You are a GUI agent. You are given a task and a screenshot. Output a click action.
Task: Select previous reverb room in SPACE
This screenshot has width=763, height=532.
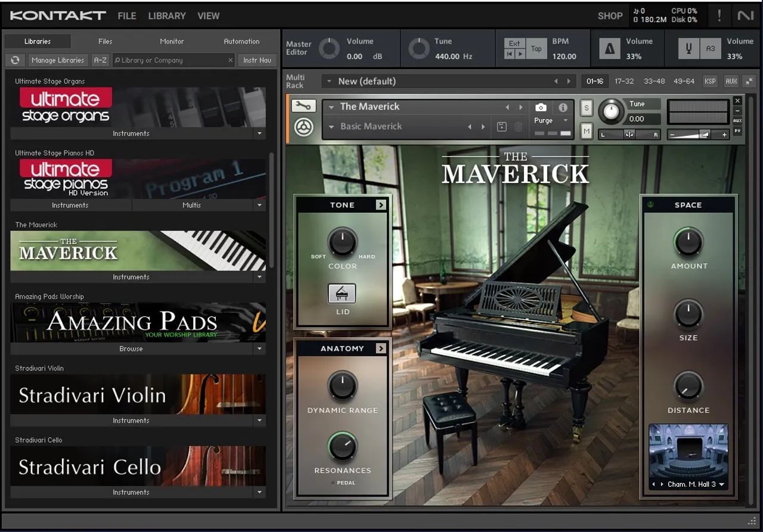(654, 484)
